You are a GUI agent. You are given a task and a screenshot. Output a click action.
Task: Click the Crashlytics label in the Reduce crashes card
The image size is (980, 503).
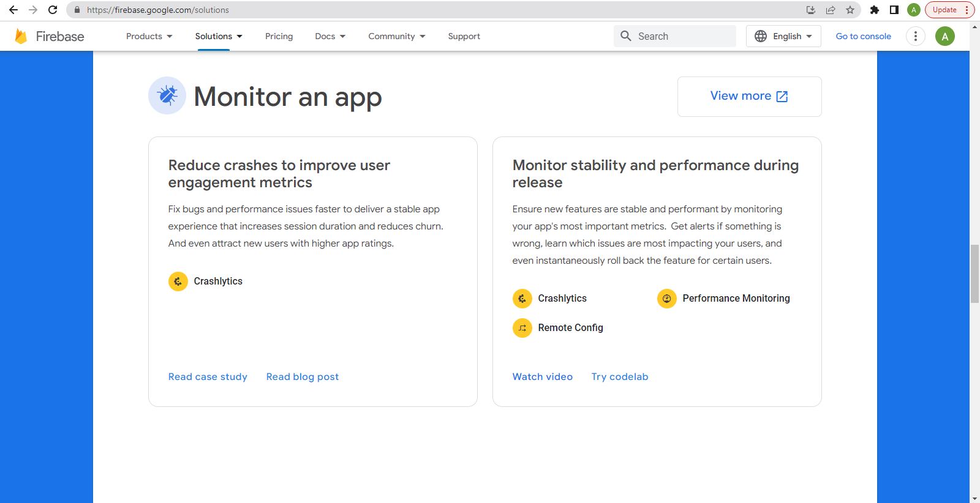(218, 281)
